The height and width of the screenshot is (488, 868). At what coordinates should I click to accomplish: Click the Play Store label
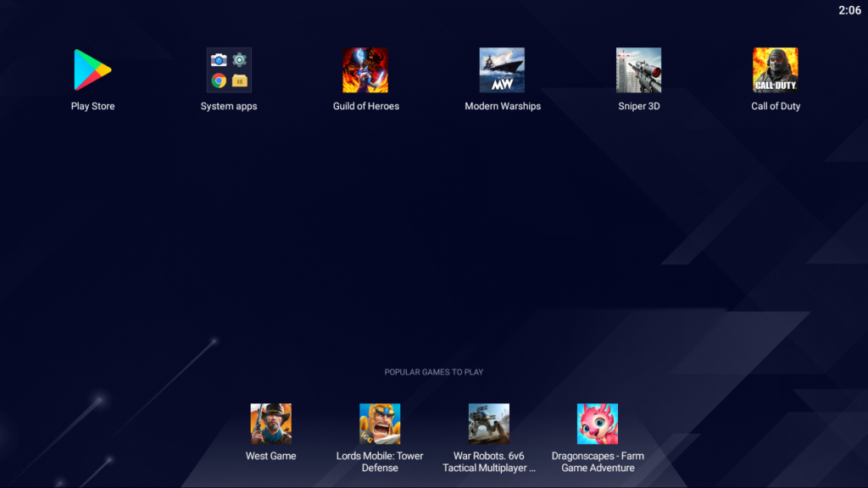93,106
